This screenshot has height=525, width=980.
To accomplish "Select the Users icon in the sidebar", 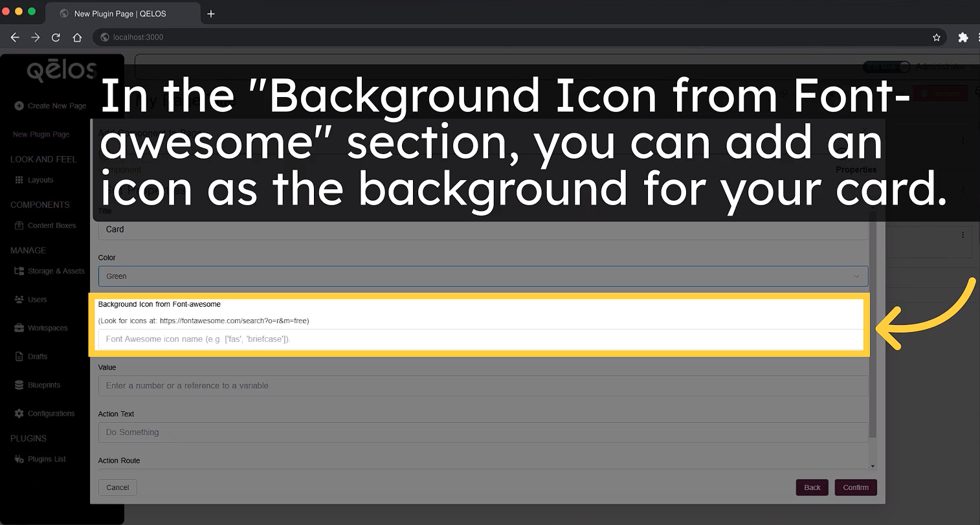I will (x=18, y=299).
